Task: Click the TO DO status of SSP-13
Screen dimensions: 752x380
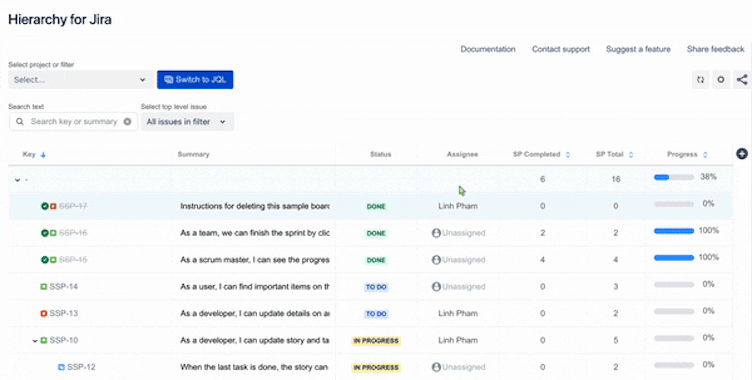Action: (376, 314)
